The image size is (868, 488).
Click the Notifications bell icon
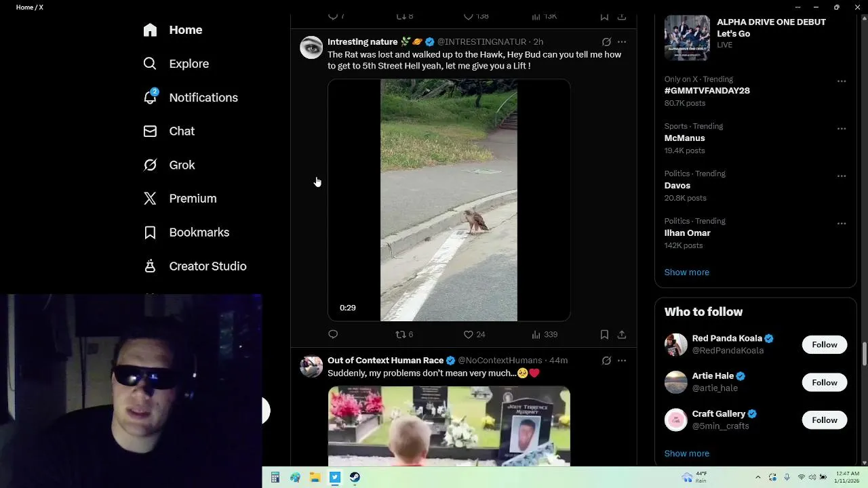(x=150, y=98)
